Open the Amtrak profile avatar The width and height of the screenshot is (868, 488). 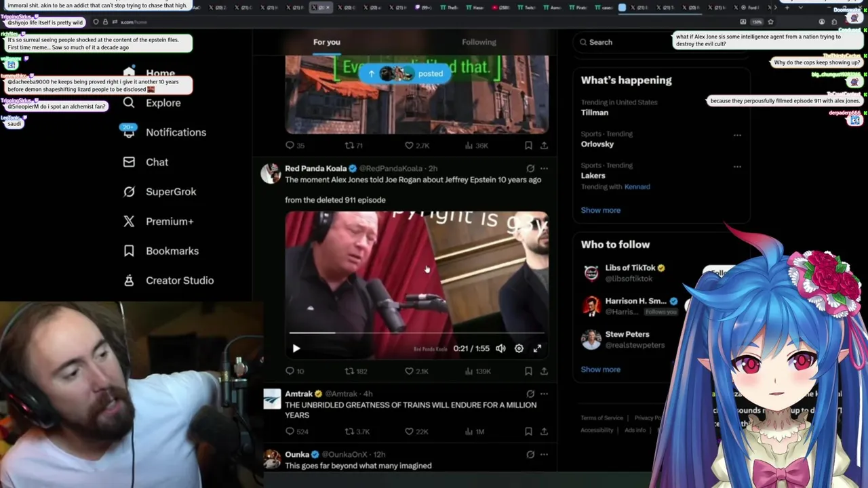(272, 399)
